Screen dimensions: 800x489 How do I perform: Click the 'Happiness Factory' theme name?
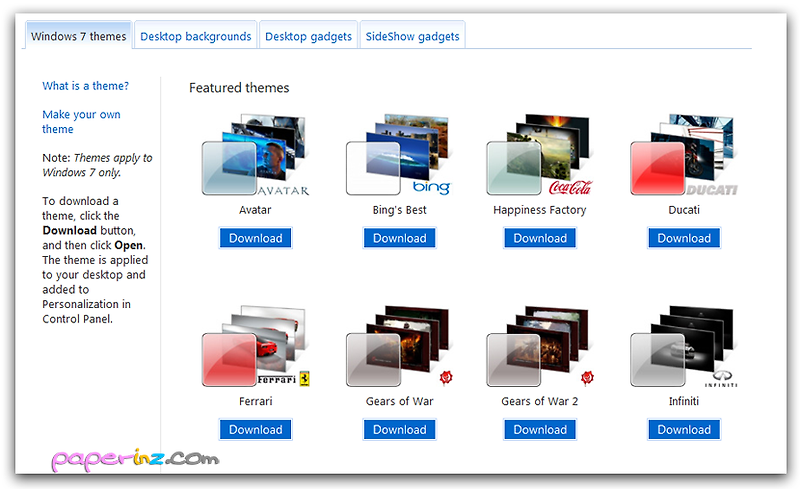[x=540, y=210]
